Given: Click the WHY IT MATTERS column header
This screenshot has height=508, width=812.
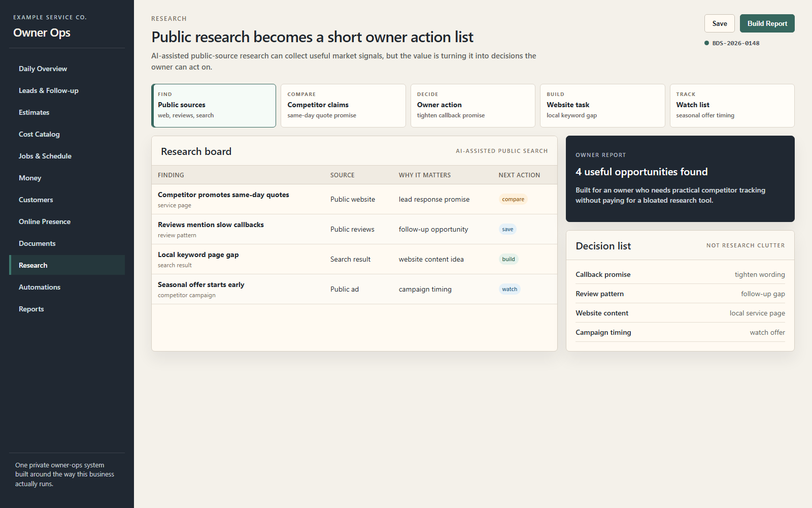Looking at the screenshot, I should coord(425,175).
